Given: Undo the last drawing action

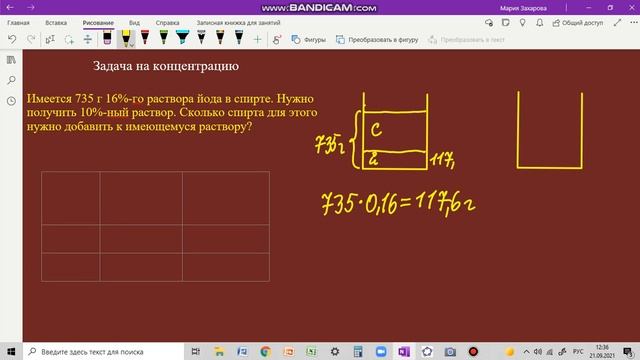Looking at the screenshot, I should [12, 39].
